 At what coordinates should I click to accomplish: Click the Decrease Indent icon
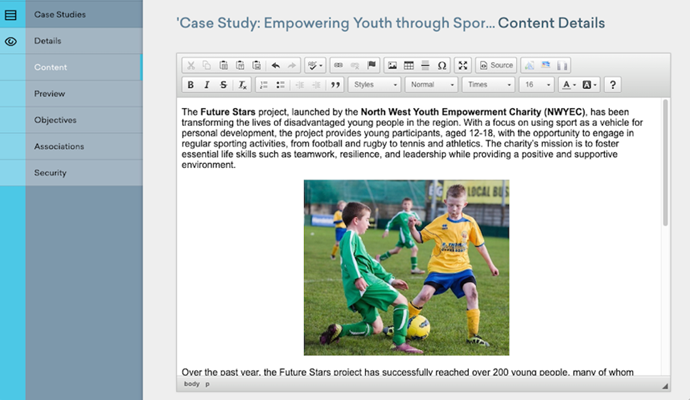[300, 84]
